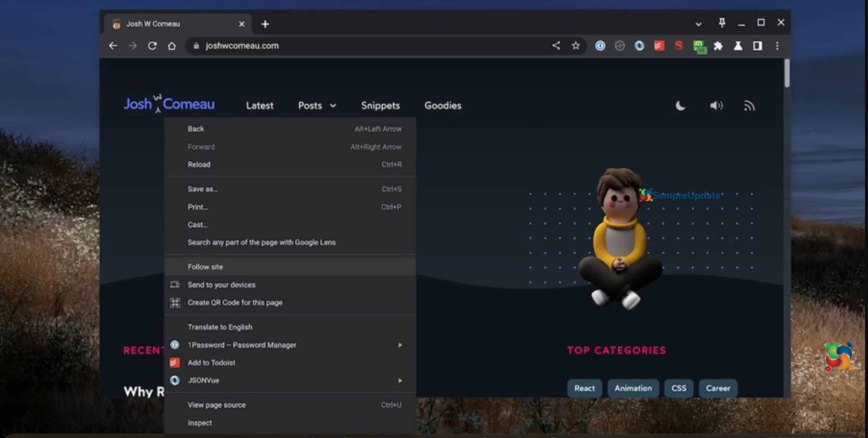Choose Send to your devices
Viewport: 868px width, 438px height.
point(290,285)
